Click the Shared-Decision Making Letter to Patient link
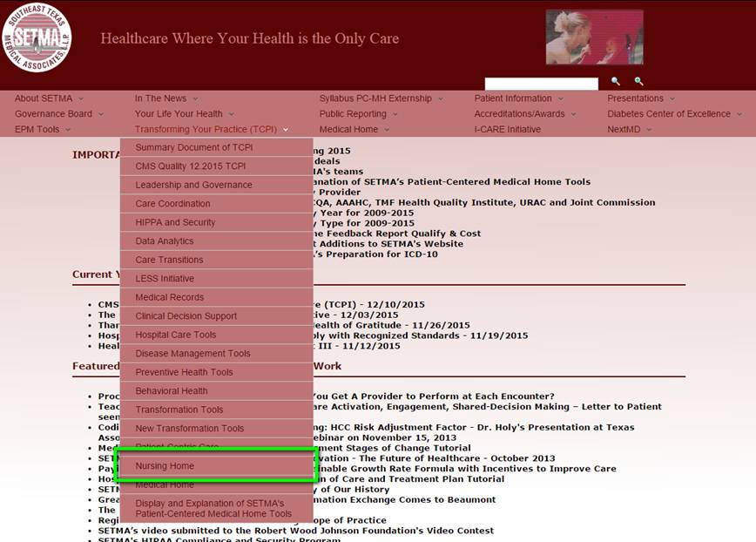This screenshot has width=756, height=542. (488, 407)
